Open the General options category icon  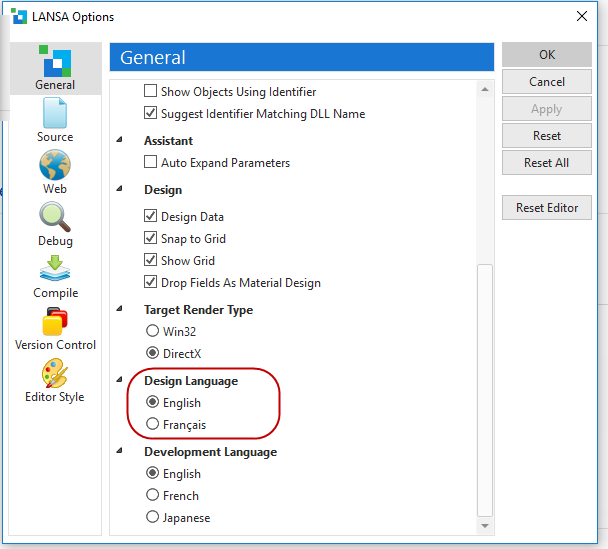pyautogui.click(x=55, y=62)
